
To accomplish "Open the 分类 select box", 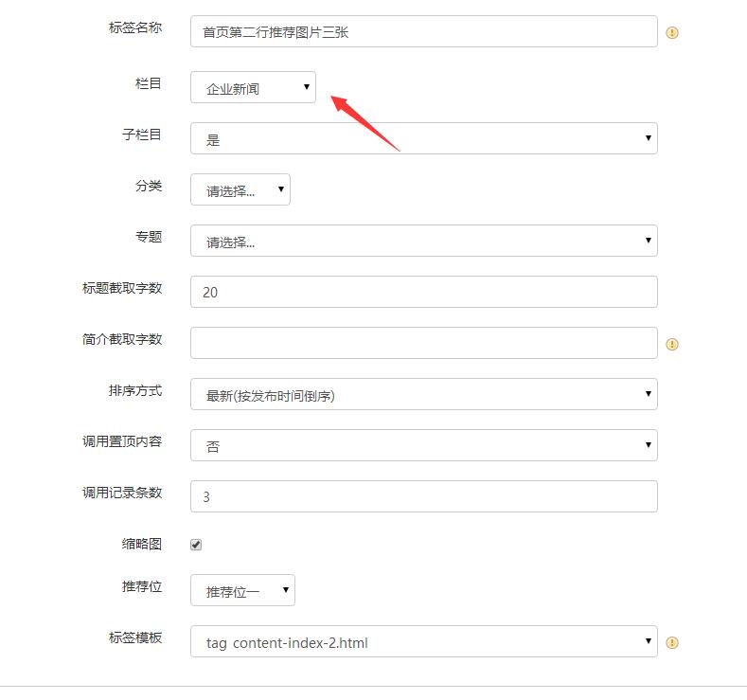I will tap(240, 189).
